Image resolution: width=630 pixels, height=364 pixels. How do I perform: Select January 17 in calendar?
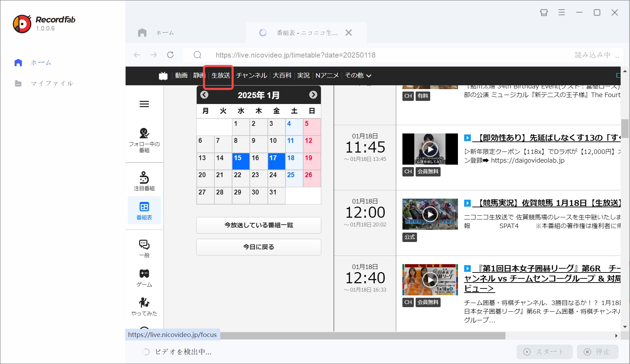coord(276,161)
